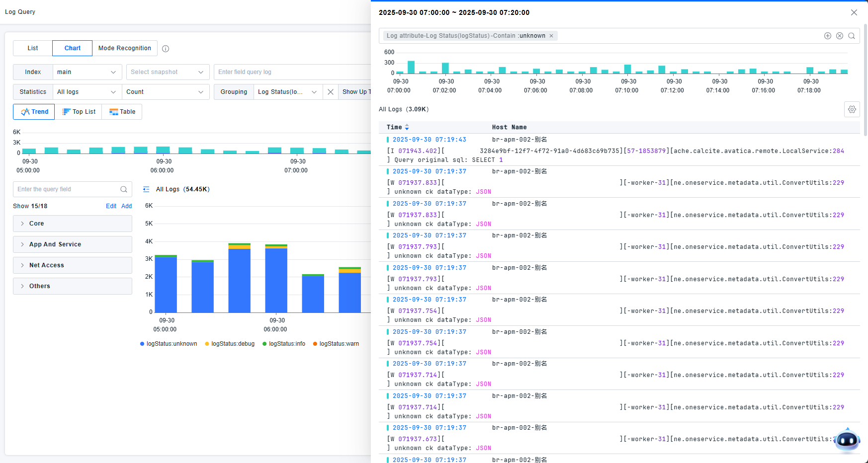Toggle logStatus:unknown legend series
868x463 pixels.
pyautogui.click(x=169, y=344)
